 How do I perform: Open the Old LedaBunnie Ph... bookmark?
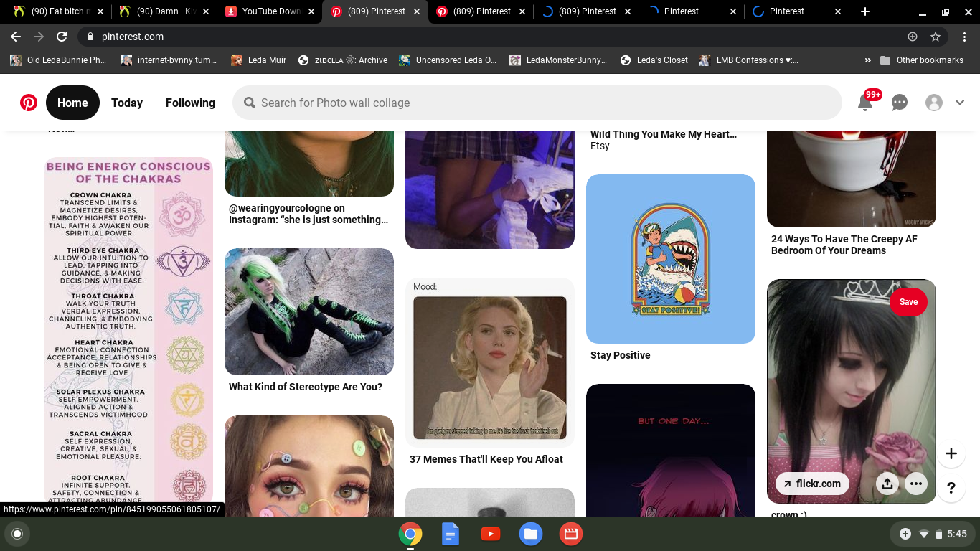tap(59, 60)
